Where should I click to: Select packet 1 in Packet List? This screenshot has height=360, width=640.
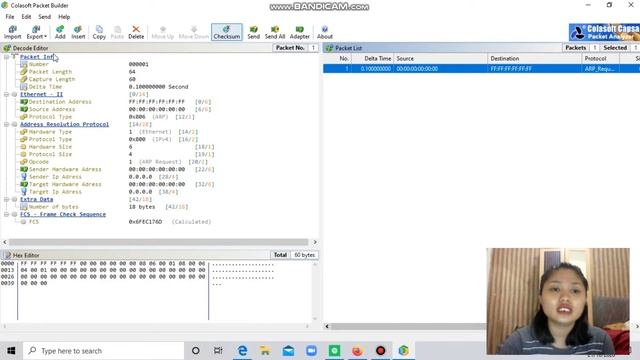[x=481, y=69]
